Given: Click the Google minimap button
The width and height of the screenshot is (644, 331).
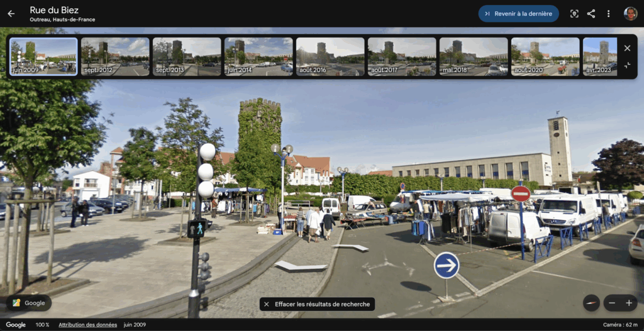Looking at the screenshot, I should click(29, 303).
